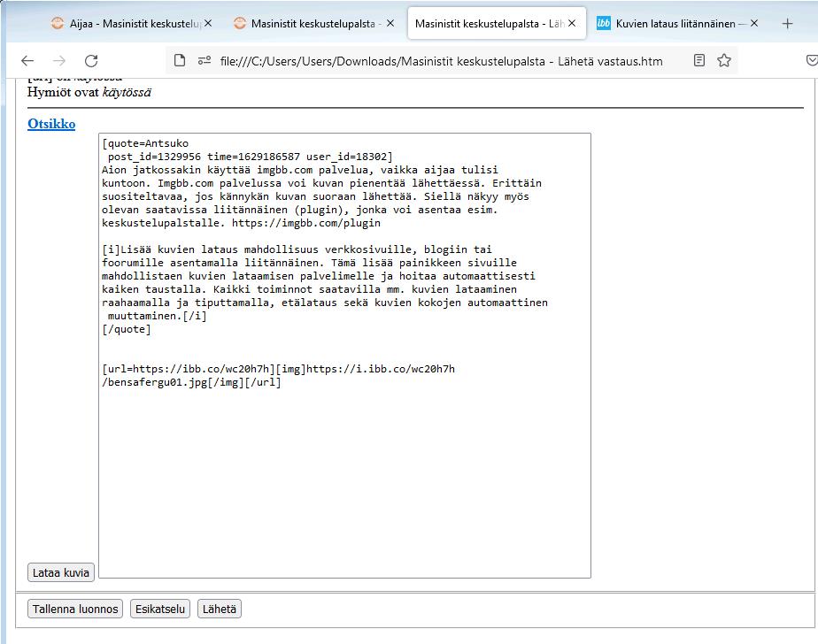This screenshot has width=818, height=644.
Task: Click the Tallenna luonnos button
Action: coord(75,609)
